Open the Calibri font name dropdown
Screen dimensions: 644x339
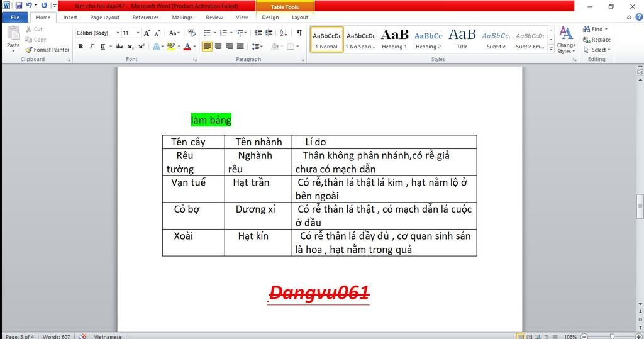(118, 33)
